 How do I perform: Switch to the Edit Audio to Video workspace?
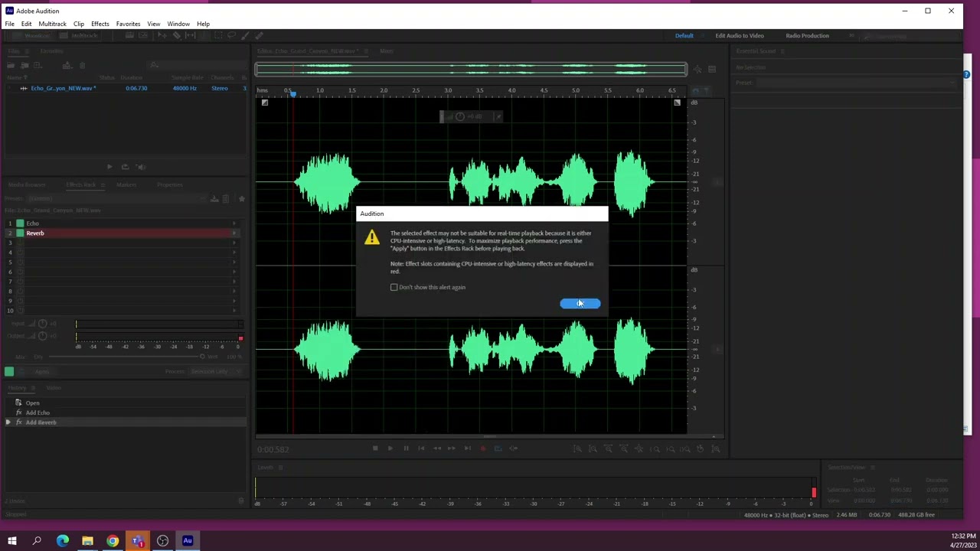[x=740, y=36]
